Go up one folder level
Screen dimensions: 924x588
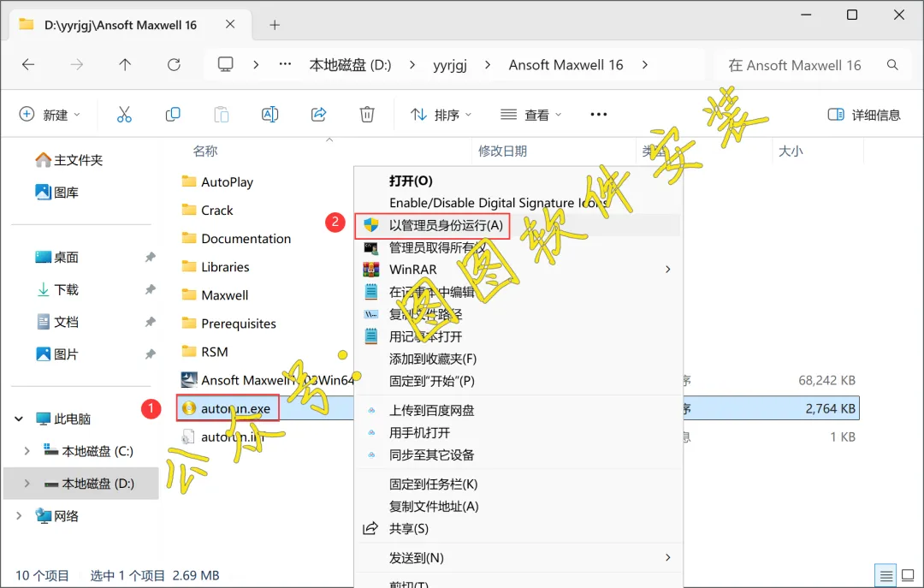tap(125, 64)
